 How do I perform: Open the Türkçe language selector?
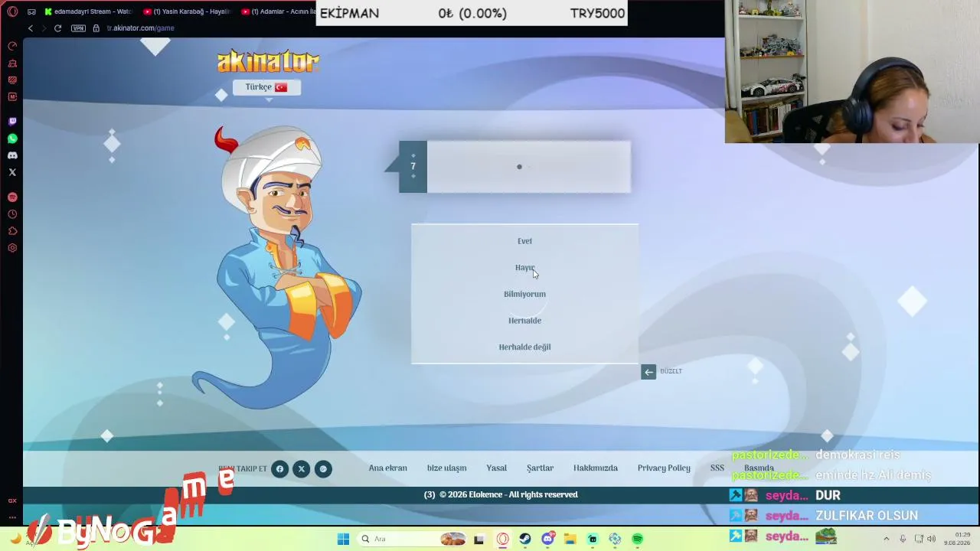(266, 87)
